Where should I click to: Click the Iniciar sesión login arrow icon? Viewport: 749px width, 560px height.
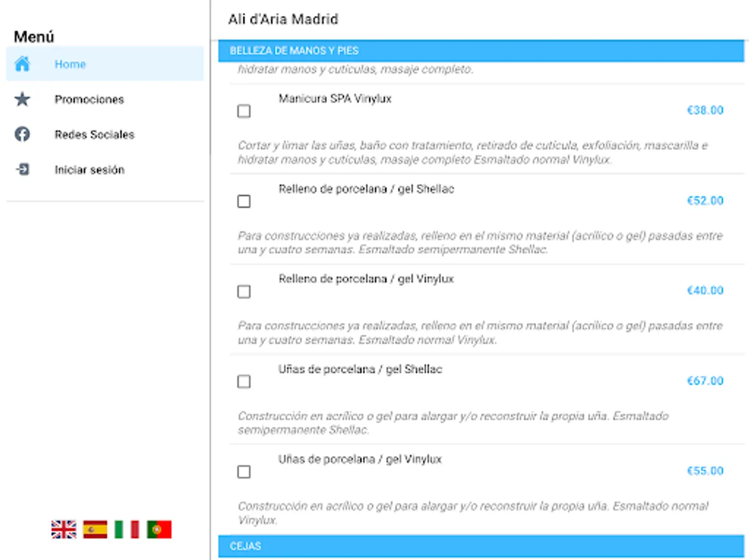[22, 169]
